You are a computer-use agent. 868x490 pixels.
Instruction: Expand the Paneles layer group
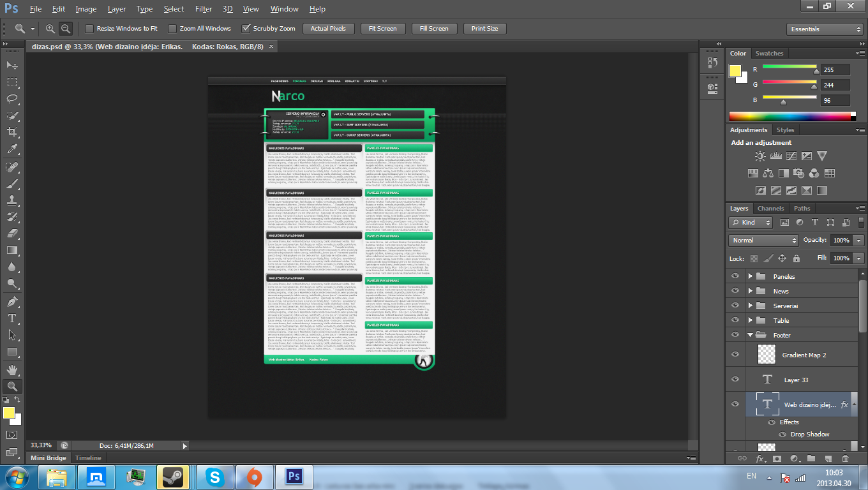[x=751, y=276]
